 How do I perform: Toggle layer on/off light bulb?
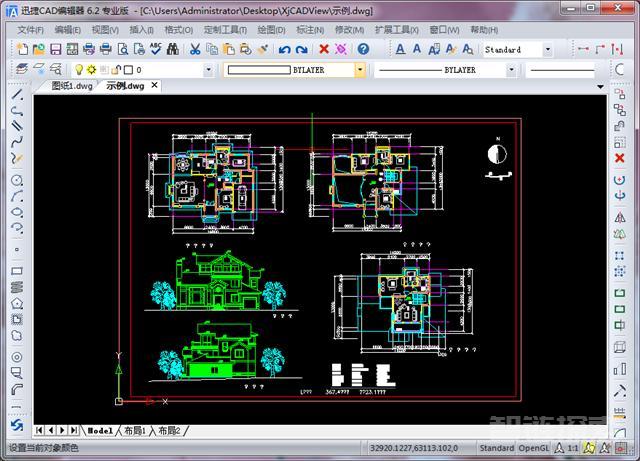[79, 70]
